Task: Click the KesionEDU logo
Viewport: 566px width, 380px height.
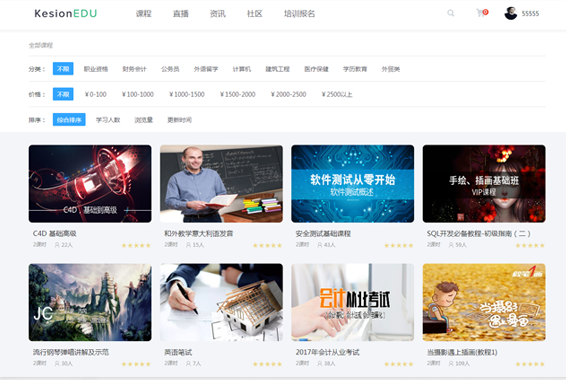Action: (66, 13)
